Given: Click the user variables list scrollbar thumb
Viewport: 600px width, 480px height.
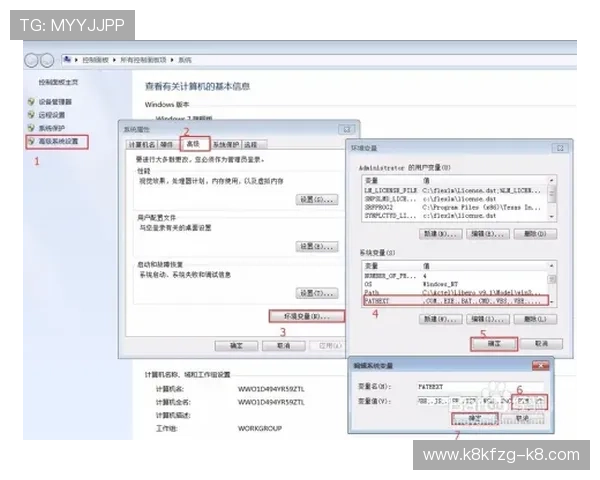Looking at the screenshot, I should point(552,194).
